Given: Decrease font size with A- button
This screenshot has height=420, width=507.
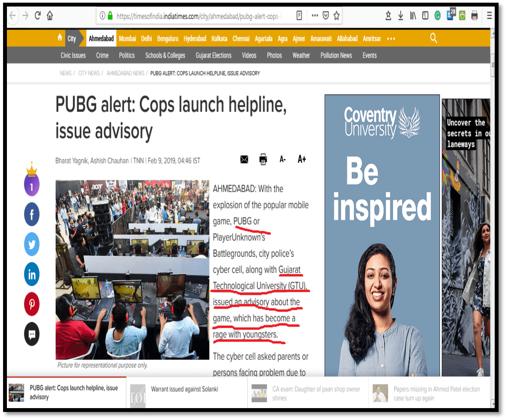Looking at the screenshot, I should pos(282,159).
